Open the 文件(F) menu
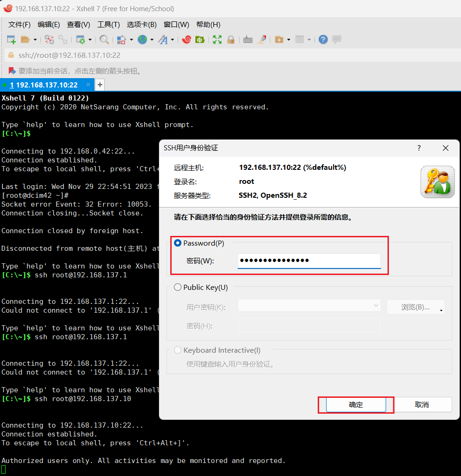Image resolution: width=461 pixels, height=476 pixels. [19, 25]
